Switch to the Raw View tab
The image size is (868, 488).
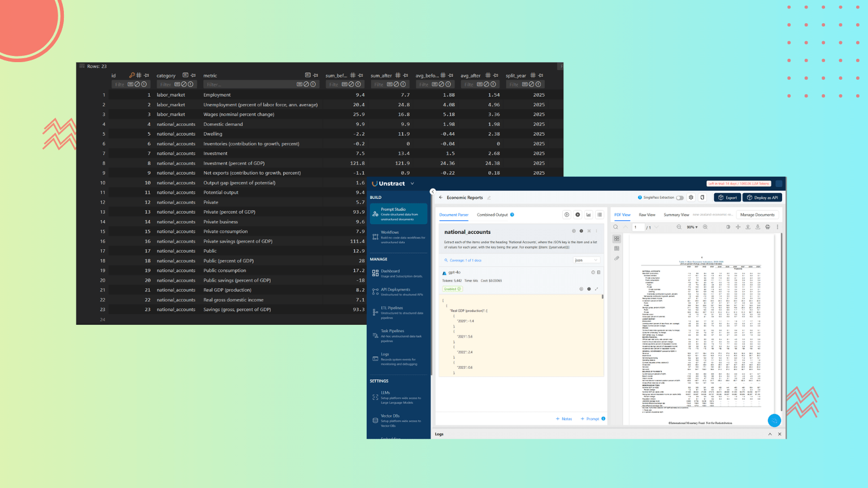(647, 215)
